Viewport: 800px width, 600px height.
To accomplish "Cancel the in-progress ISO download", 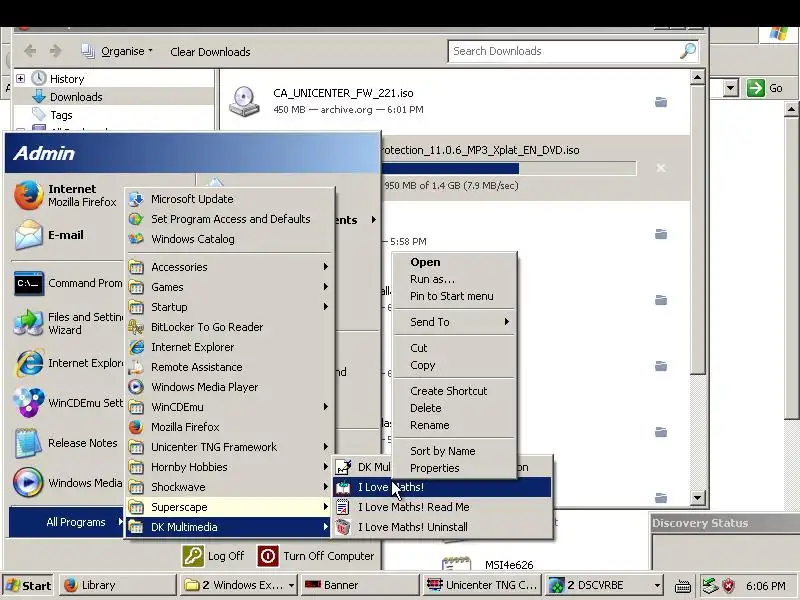I will pyautogui.click(x=661, y=168).
